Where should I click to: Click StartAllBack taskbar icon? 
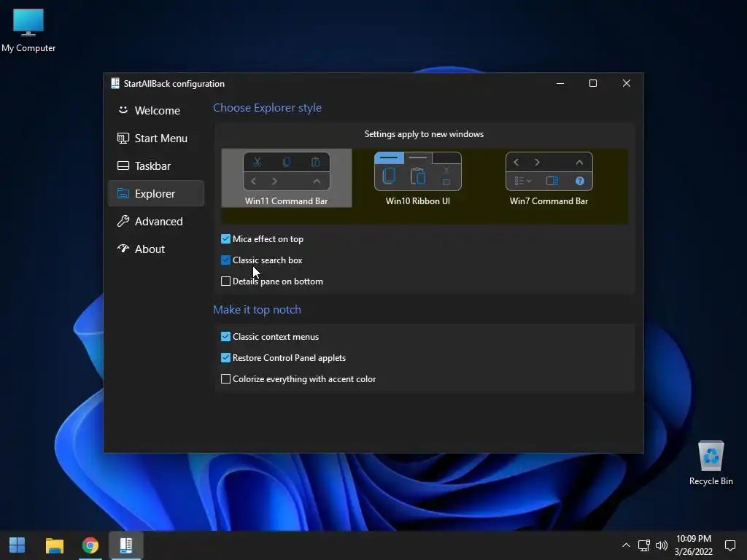(126, 545)
